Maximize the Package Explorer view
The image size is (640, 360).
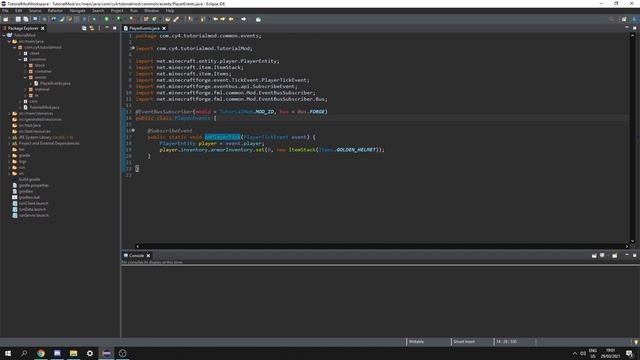click(x=114, y=28)
